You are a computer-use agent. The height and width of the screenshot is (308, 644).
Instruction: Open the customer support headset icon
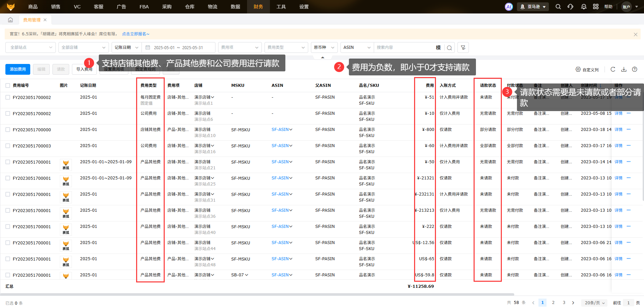pos(570,7)
